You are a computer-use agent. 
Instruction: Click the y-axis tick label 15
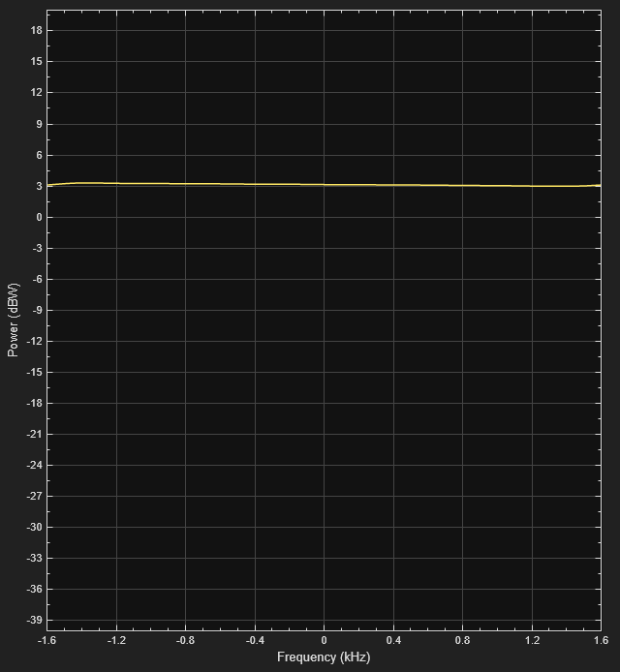tap(37, 61)
